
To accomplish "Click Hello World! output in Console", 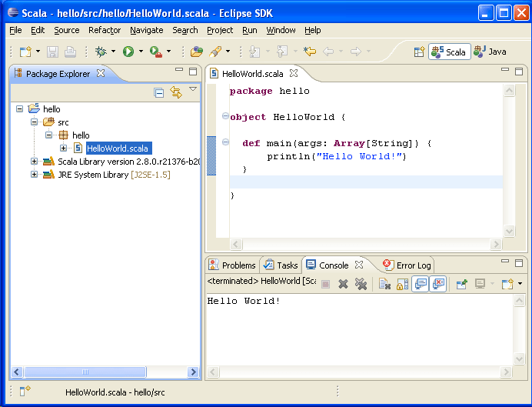I will tap(244, 301).
